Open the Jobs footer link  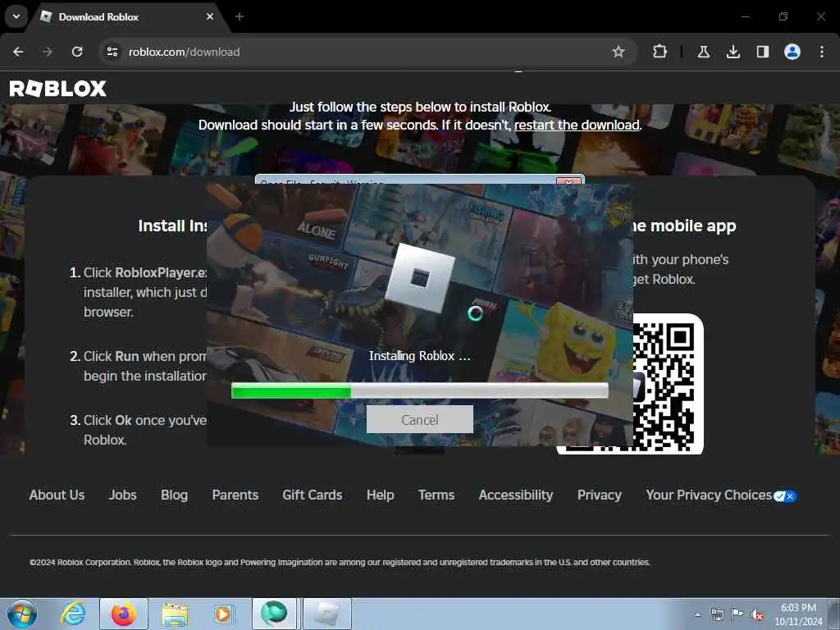pos(123,495)
